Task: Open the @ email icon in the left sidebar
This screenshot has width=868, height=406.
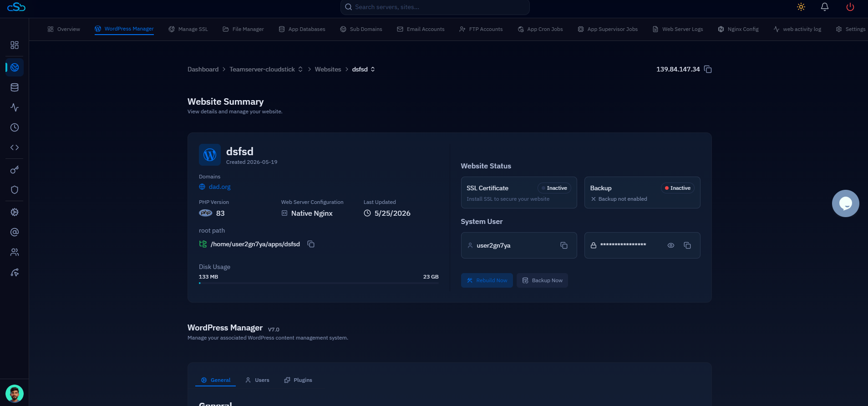Action: 15,232
